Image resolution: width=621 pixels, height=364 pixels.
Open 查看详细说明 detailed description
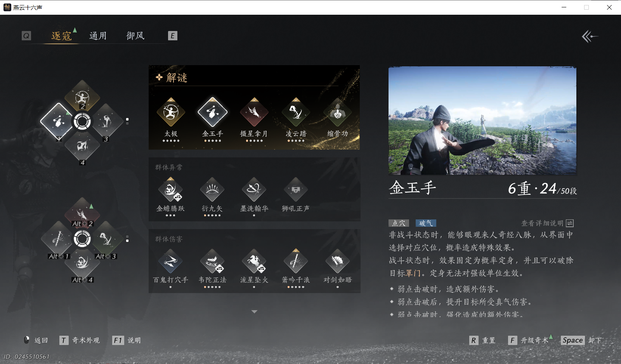point(547,223)
